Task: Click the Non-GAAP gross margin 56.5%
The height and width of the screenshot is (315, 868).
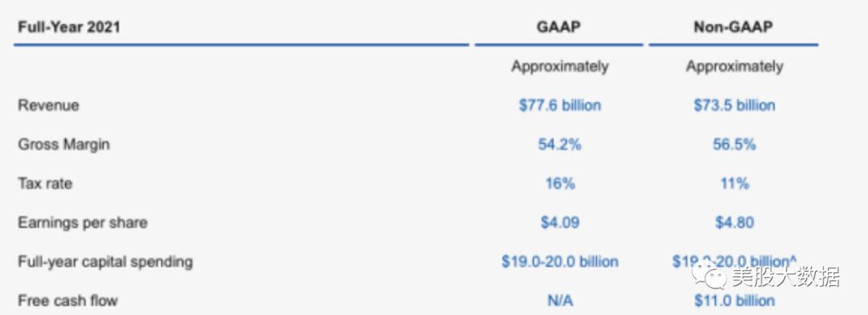Action: tap(734, 145)
